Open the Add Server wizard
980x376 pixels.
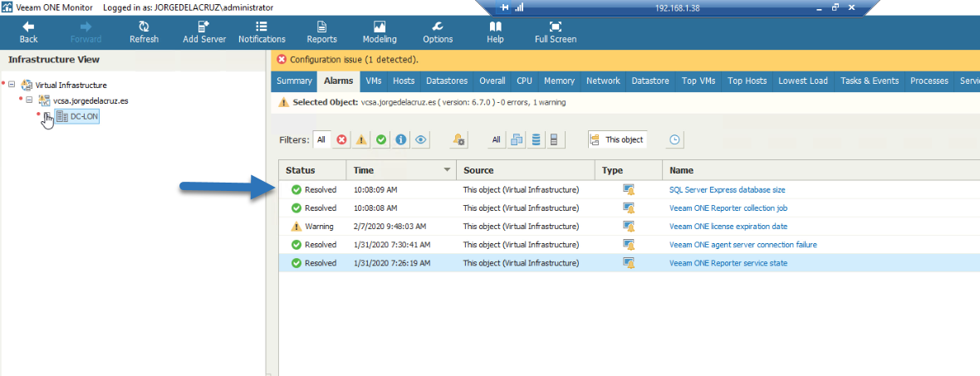click(204, 32)
